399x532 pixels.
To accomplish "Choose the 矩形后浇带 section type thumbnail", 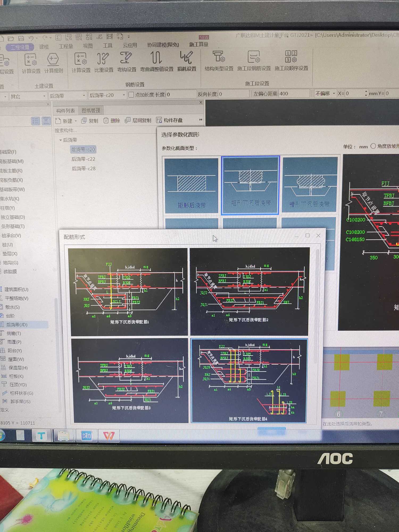I will (192, 186).
